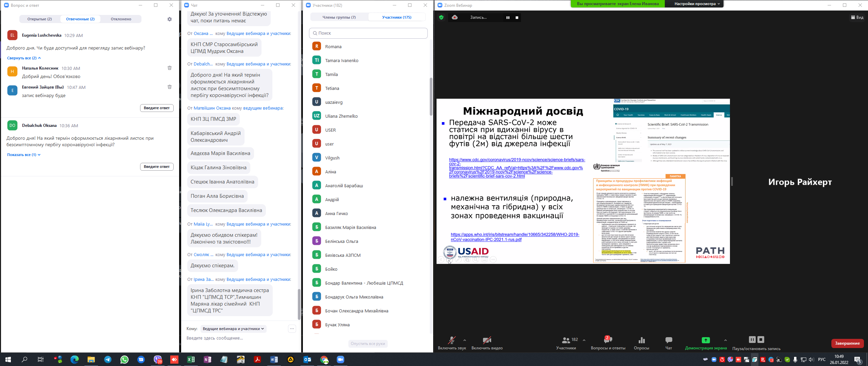Turn on camera with Включить видео
This screenshot has height=366, width=868.
[x=487, y=340]
